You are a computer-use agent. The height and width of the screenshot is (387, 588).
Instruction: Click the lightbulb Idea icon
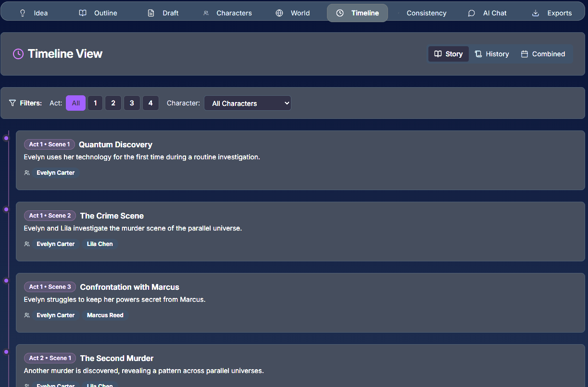[23, 13]
